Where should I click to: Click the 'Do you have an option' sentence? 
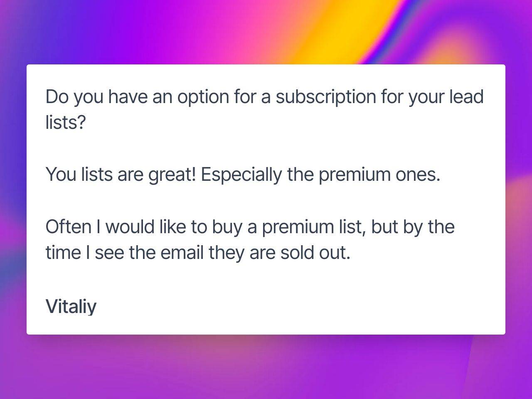pos(264,110)
